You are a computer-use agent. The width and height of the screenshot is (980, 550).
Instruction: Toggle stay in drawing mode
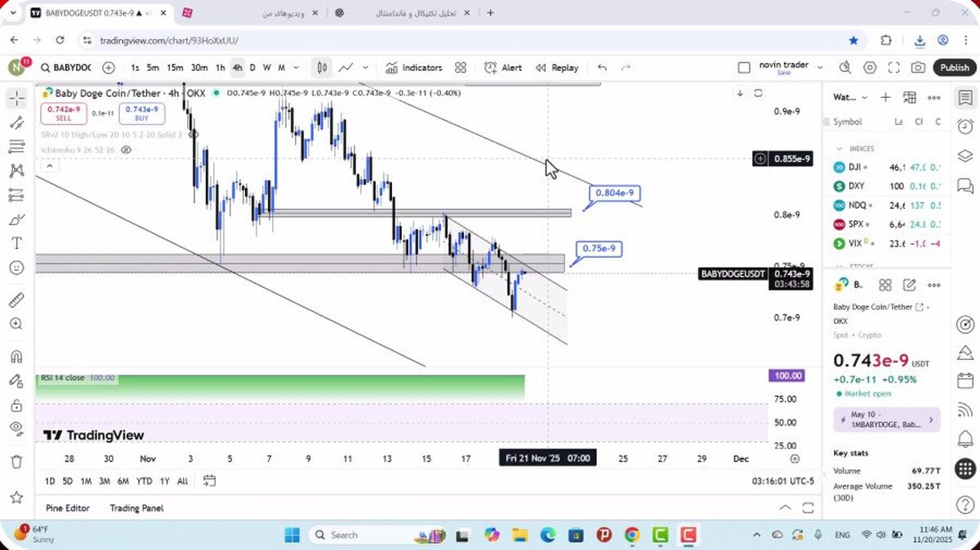pos(16,380)
